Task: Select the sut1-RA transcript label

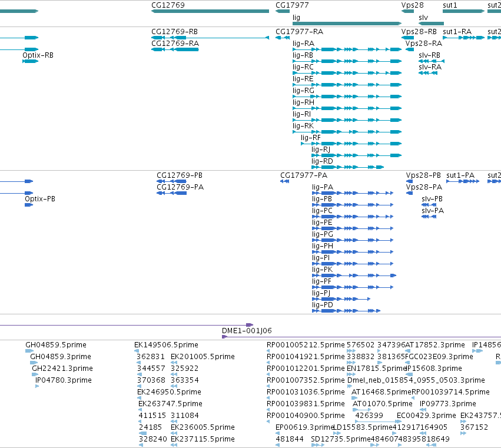Action: (457, 32)
